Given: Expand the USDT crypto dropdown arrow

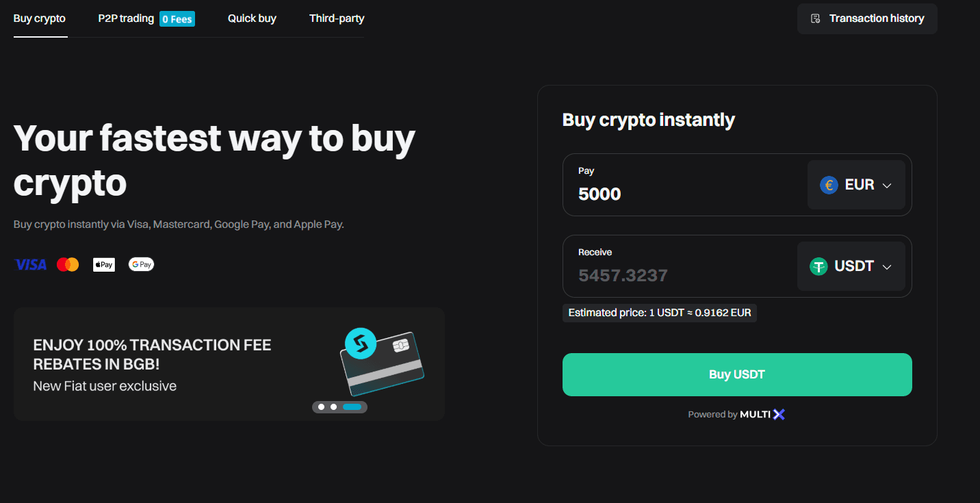Looking at the screenshot, I should [x=887, y=267].
